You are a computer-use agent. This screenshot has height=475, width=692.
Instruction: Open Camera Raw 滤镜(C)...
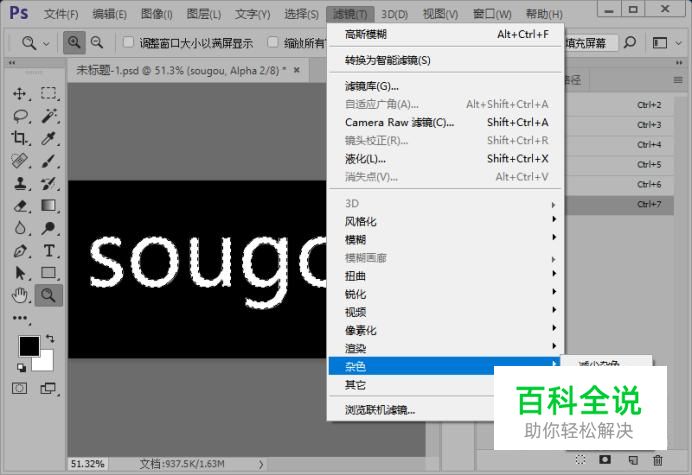tap(445, 122)
